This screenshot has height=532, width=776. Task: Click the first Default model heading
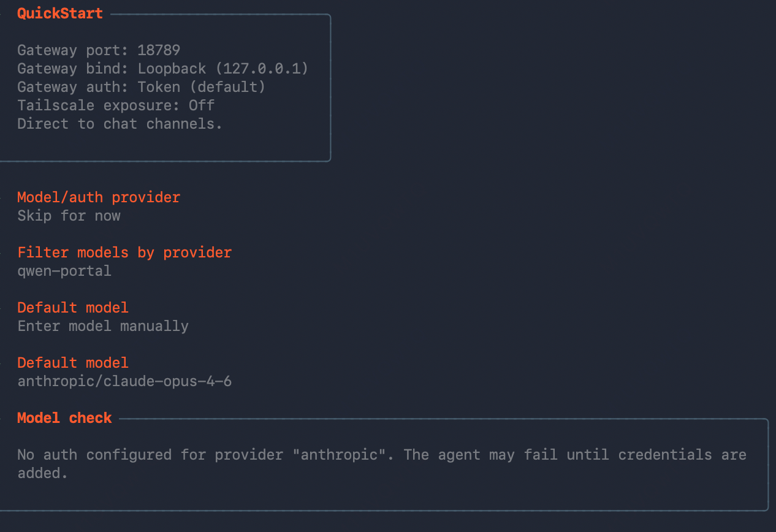pos(73,308)
